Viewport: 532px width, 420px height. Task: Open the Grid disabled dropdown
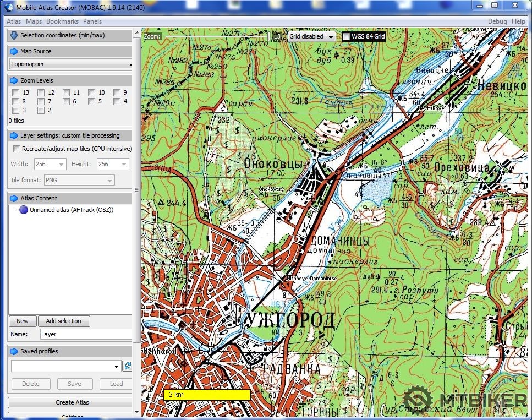tap(311, 36)
